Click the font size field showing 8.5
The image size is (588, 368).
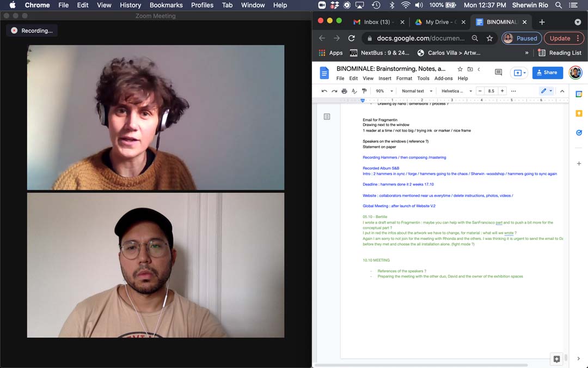[491, 91]
